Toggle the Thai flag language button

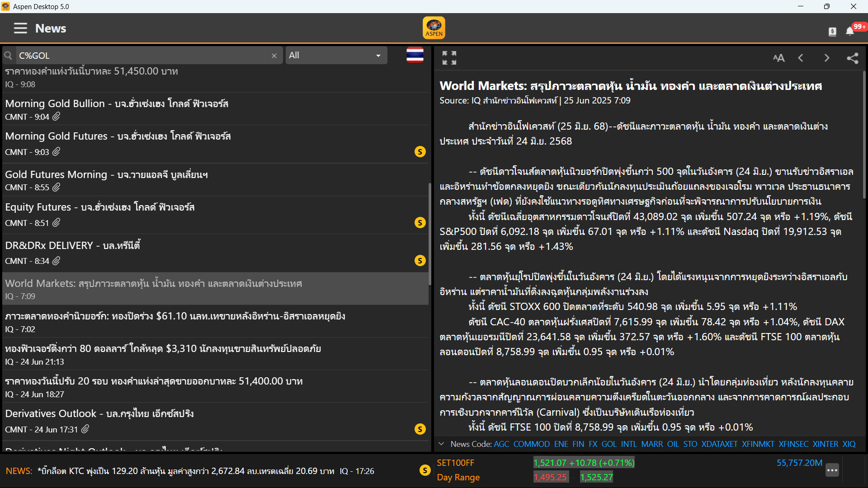click(x=415, y=55)
